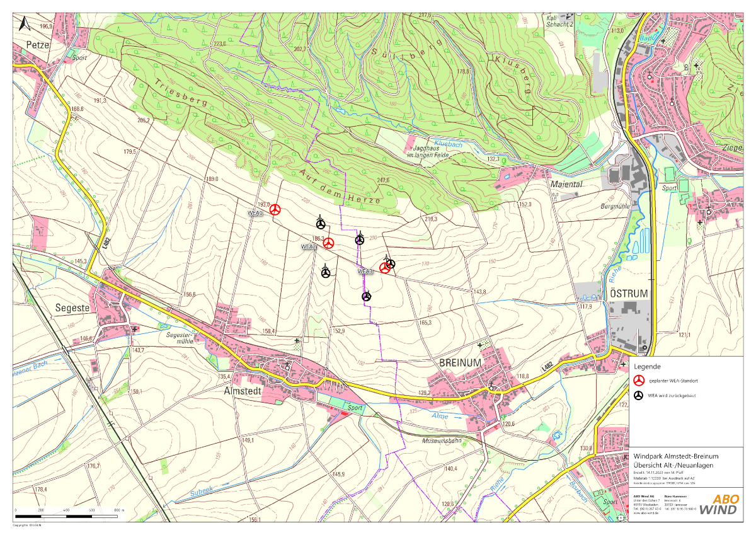Image resolution: width=756 pixels, height=535 pixels.
Task: Click the 193,0 elevation value near WEA1
Action: click(x=263, y=205)
